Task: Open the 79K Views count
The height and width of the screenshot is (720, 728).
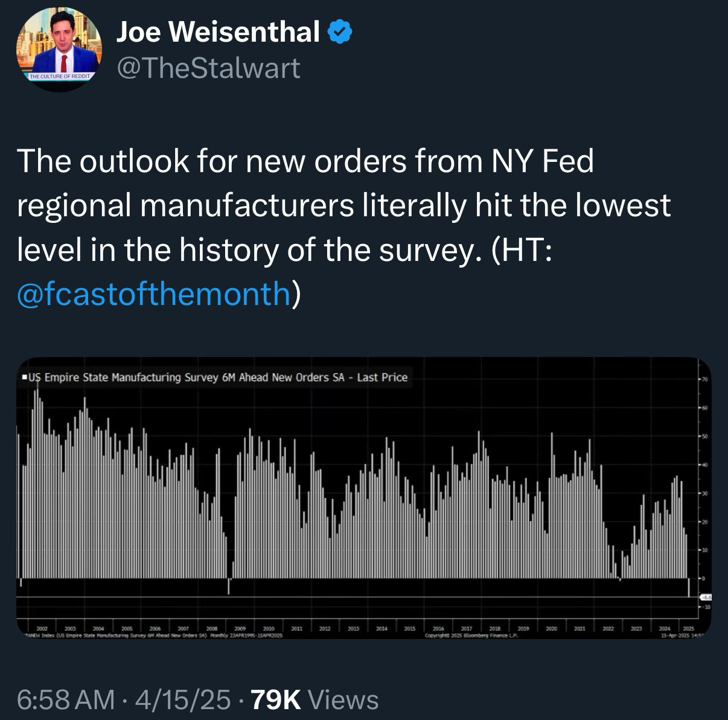Action: pyautogui.click(x=315, y=699)
